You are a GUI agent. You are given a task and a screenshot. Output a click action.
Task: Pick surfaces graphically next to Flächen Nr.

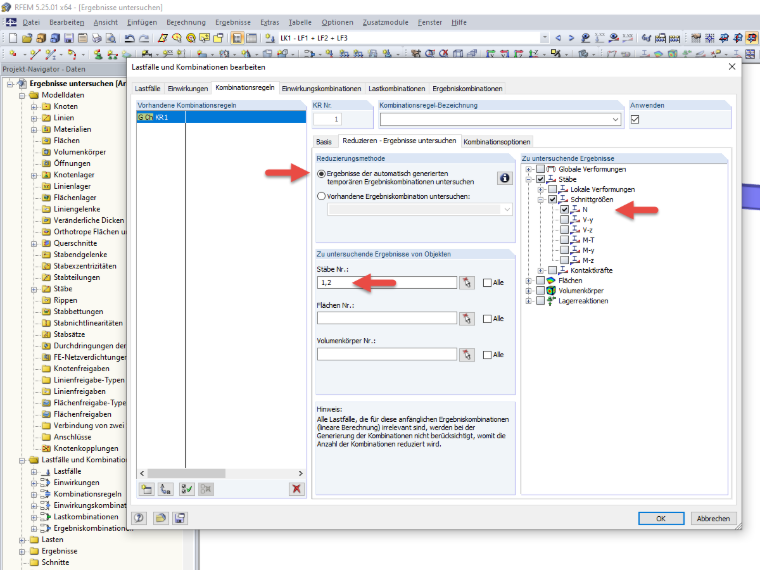pyautogui.click(x=467, y=318)
